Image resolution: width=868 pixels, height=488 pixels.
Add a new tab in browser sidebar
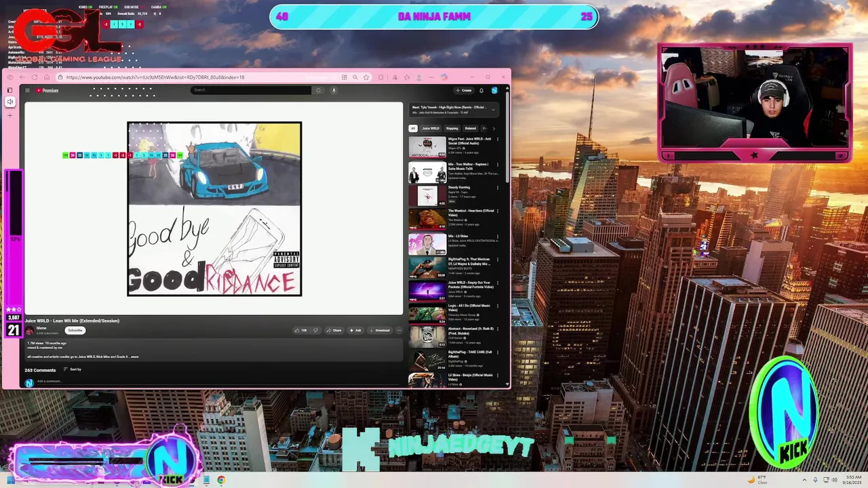pyautogui.click(x=9, y=115)
